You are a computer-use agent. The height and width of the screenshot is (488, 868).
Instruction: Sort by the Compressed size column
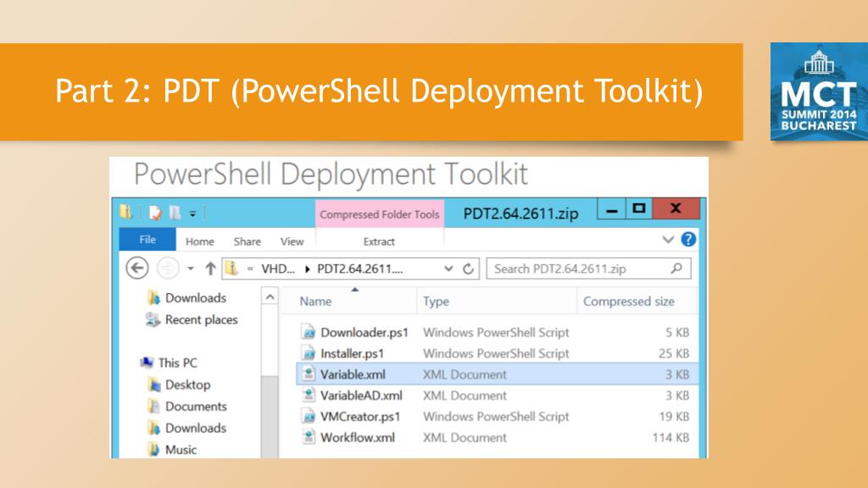pos(628,302)
